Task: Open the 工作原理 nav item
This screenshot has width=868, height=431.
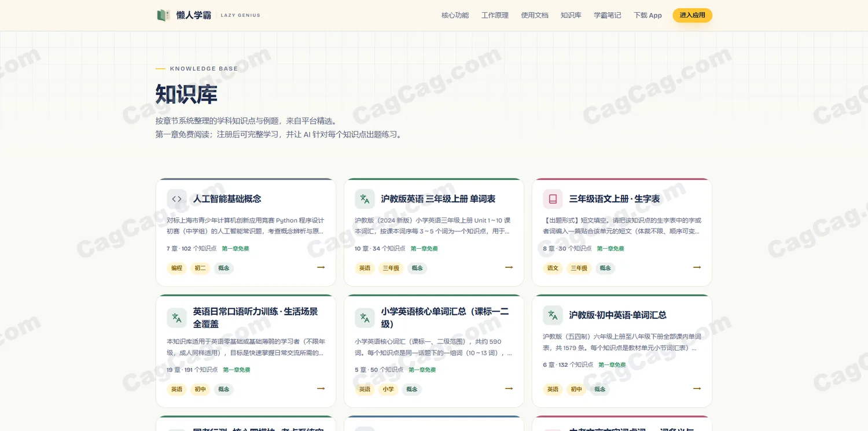Action: click(x=495, y=16)
